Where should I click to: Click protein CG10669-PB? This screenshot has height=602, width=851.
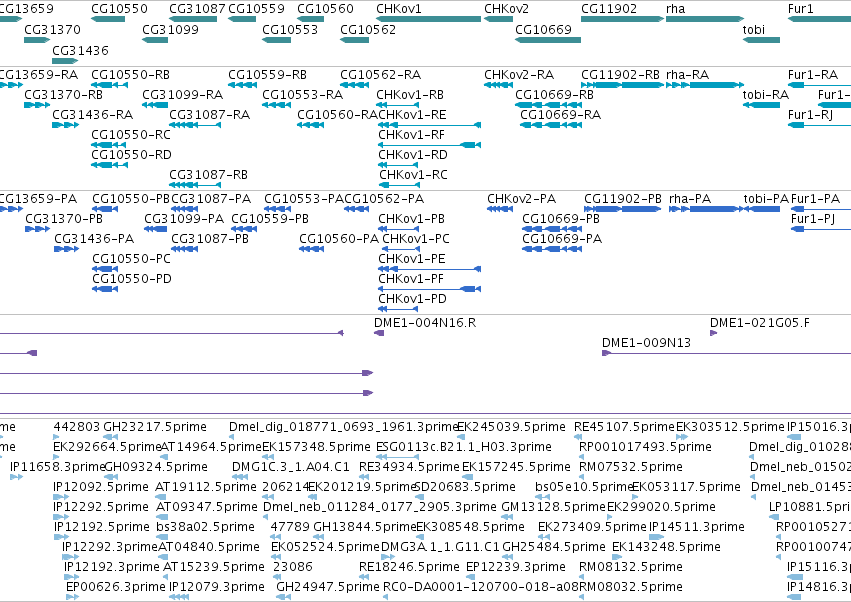click(561, 219)
